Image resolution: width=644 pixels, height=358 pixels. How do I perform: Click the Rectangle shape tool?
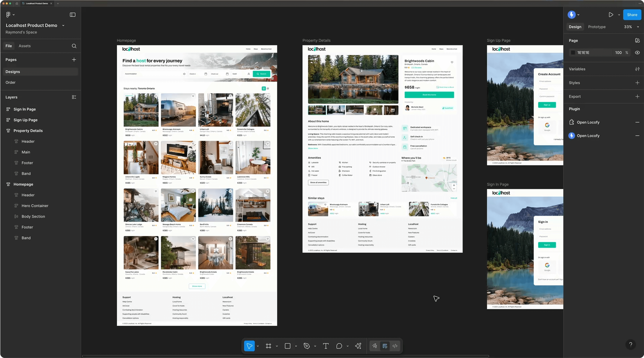pos(287,346)
